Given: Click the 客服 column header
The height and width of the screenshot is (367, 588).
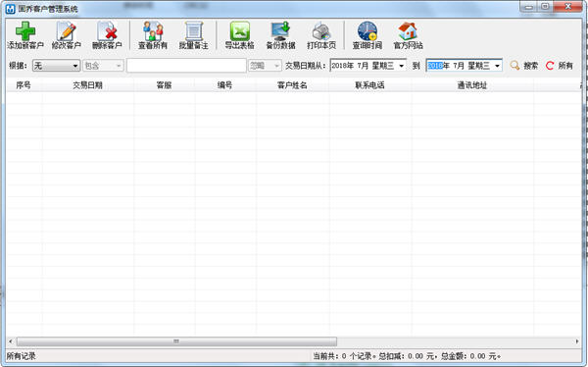Looking at the screenshot, I should [x=165, y=85].
